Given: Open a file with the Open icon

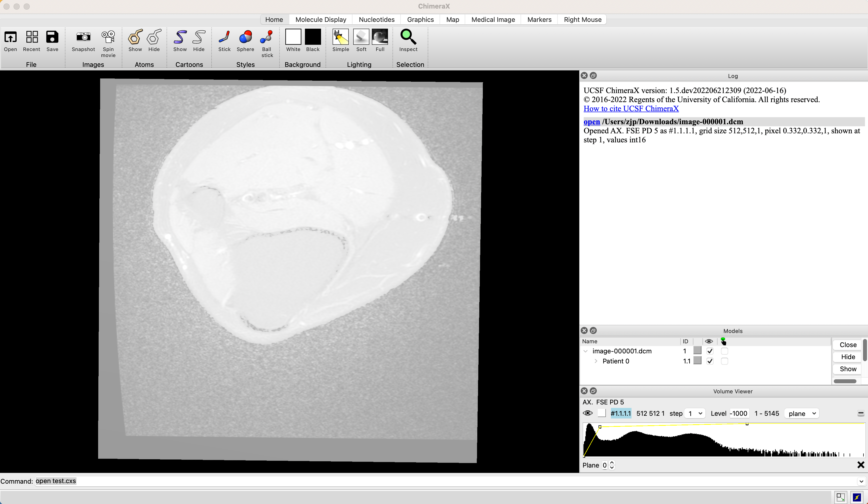Looking at the screenshot, I should coord(10,37).
